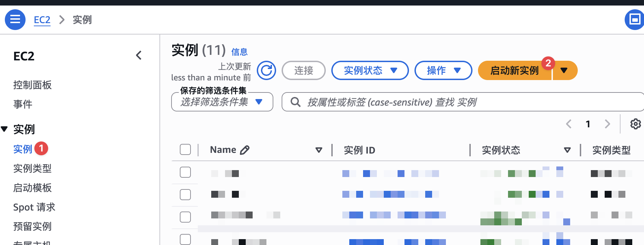Go to the next page of results

coord(607,124)
